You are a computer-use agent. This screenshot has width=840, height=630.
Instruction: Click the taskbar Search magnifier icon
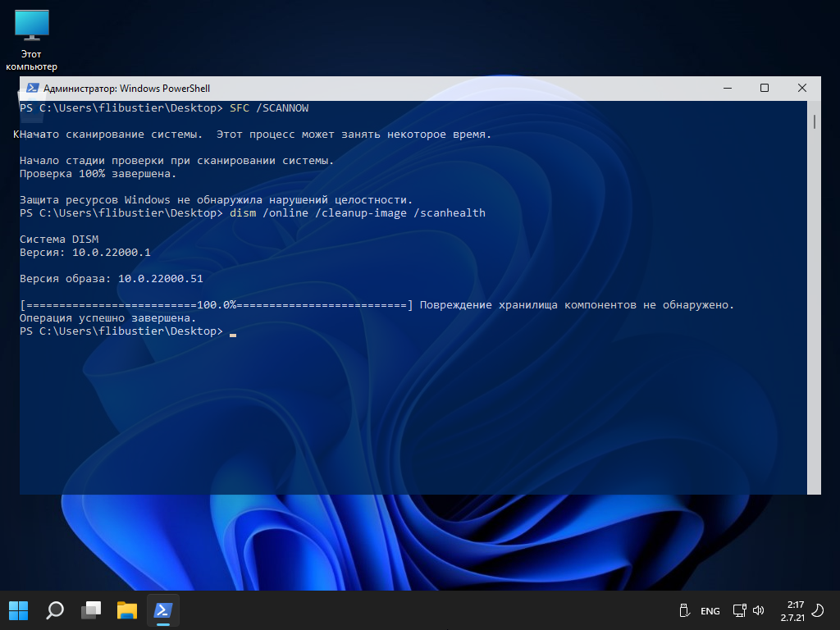pos(55,610)
